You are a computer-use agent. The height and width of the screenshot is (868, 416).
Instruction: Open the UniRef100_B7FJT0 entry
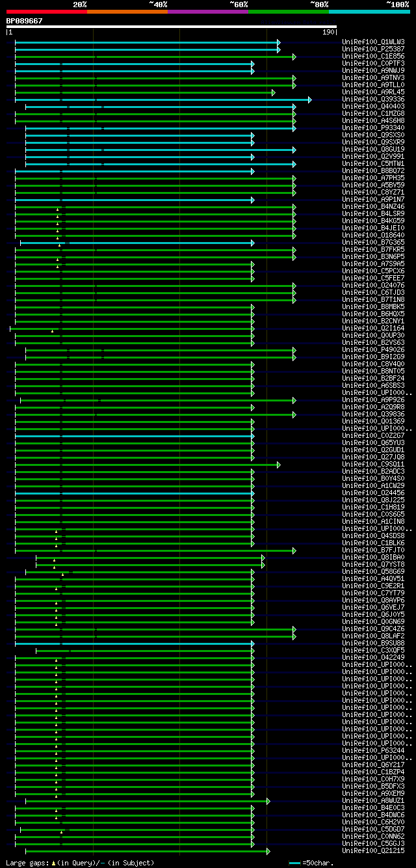(373, 550)
